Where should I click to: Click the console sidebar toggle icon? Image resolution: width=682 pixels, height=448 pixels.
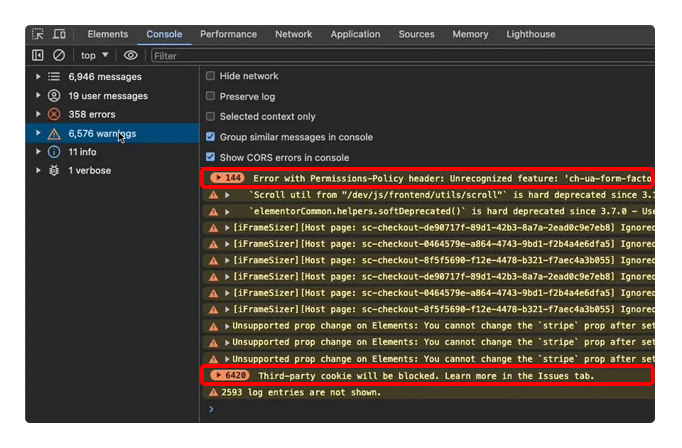coord(38,56)
